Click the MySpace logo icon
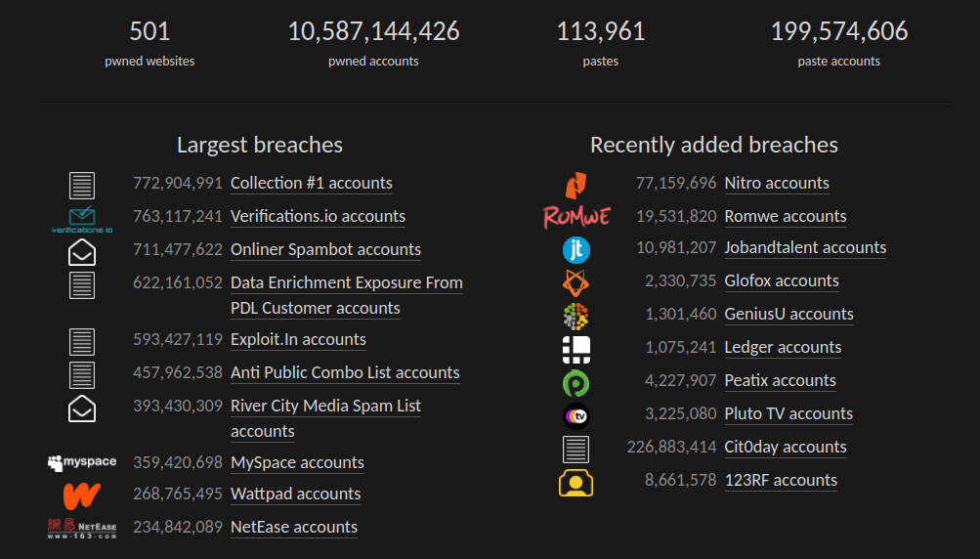Viewport: 980px width, 559px height. 82,462
